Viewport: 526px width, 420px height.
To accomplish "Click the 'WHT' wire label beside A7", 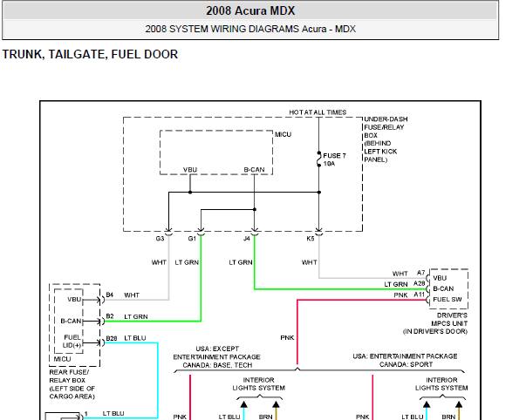I will click(400, 274).
